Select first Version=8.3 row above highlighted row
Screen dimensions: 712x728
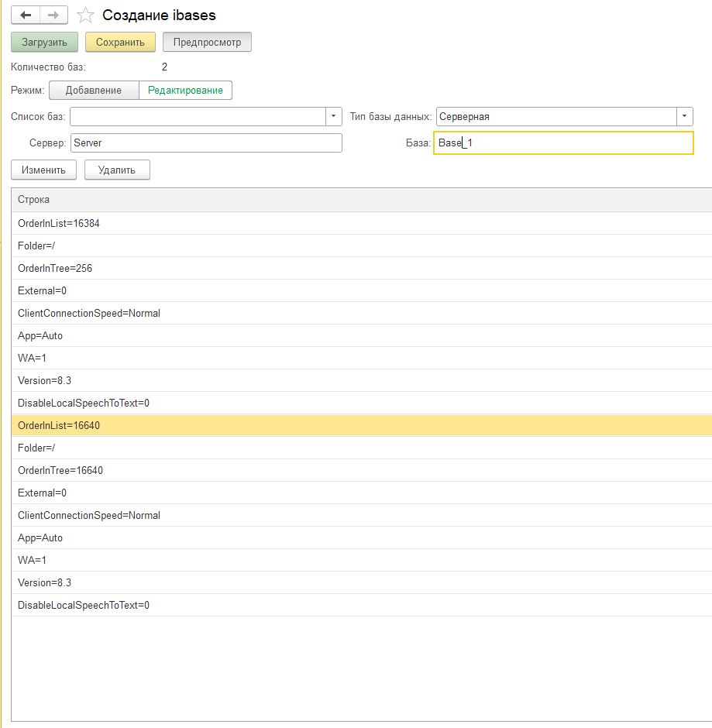click(x=362, y=381)
